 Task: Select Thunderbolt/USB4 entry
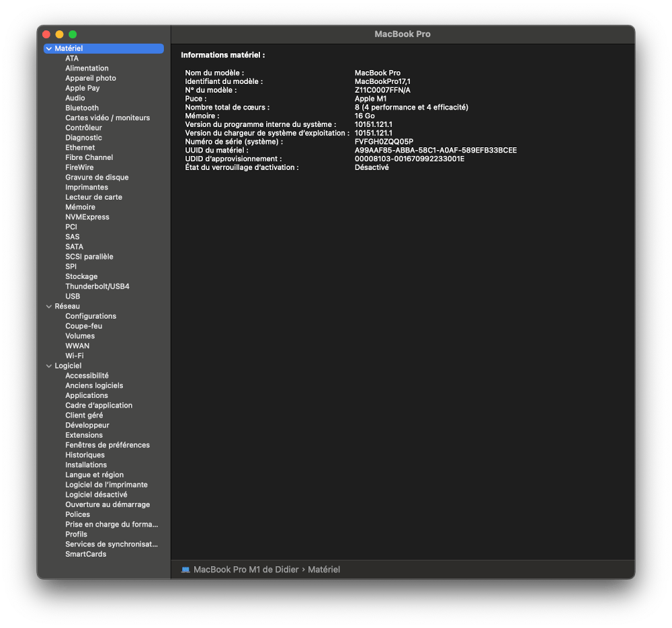(97, 286)
